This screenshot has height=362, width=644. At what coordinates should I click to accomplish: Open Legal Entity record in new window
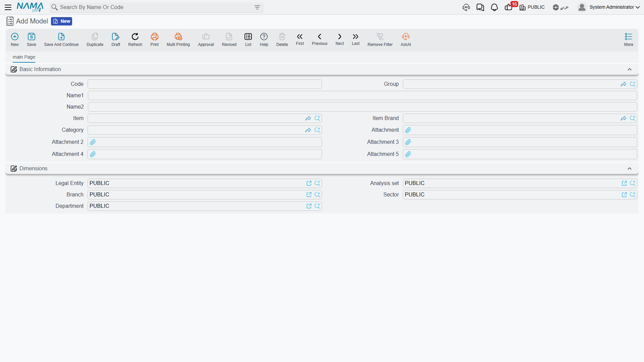point(309,183)
